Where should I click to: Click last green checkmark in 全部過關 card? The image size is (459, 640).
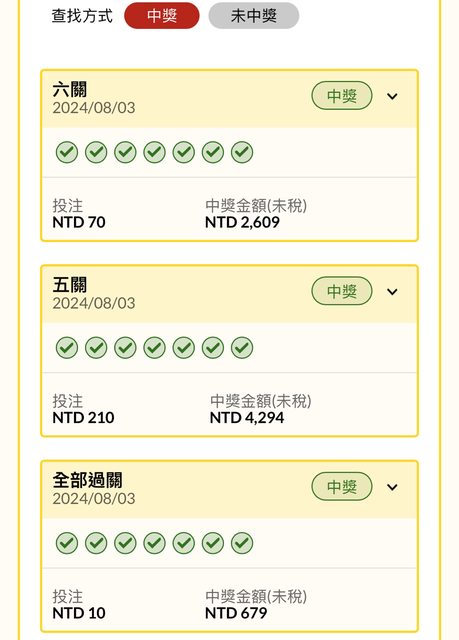(242, 543)
